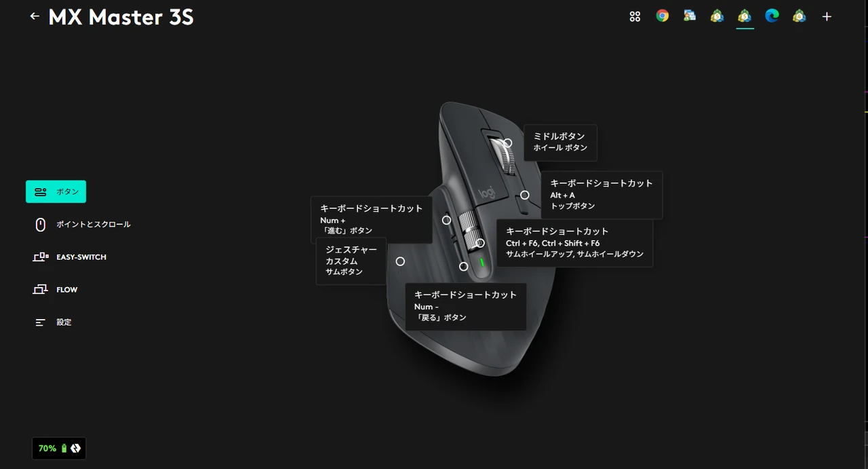The image size is (868, 469).
Task: Open the ポイントとスクロール section
Action: pyautogui.click(x=82, y=224)
